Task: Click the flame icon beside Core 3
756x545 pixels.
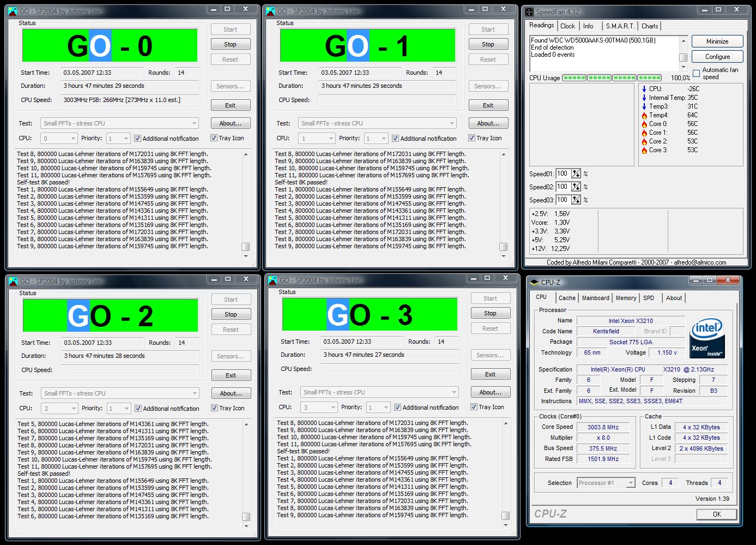Action: pos(644,150)
